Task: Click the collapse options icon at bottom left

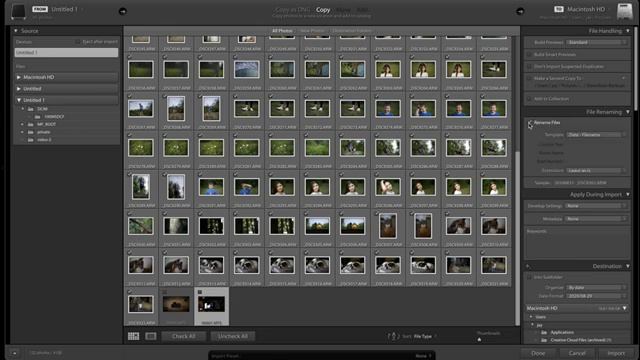Action: pos(14,353)
